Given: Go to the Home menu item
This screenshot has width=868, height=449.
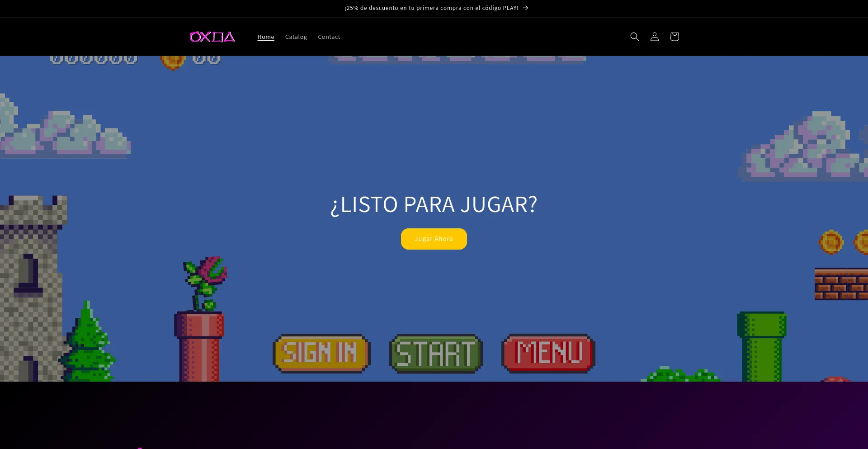Looking at the screenshot, I should 266,37.
